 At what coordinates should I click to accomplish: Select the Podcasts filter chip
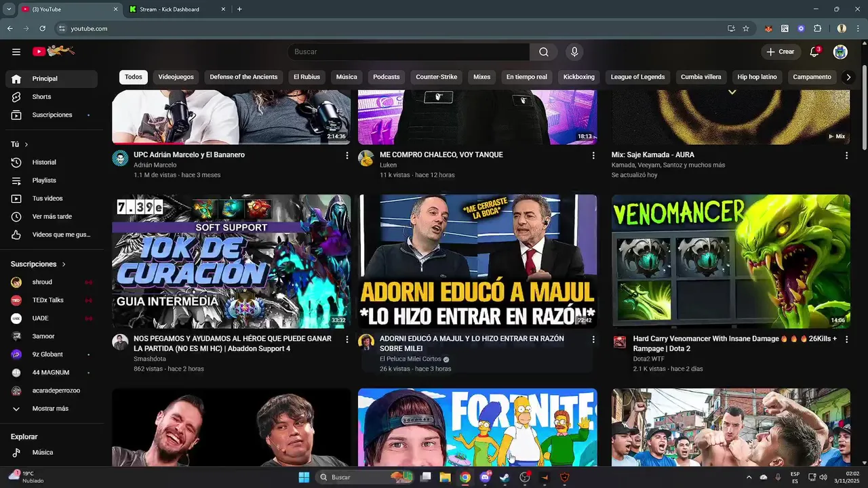coord(387,77)
